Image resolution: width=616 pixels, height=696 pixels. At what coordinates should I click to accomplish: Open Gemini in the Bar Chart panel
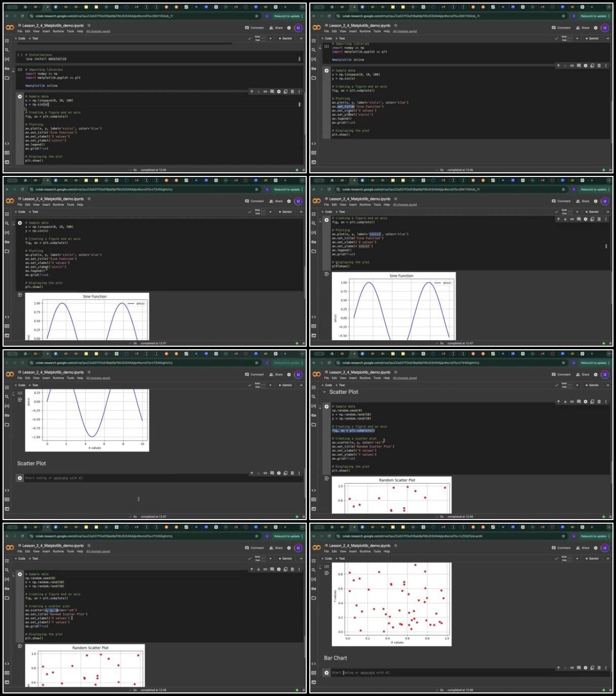(x=592, y=559)
